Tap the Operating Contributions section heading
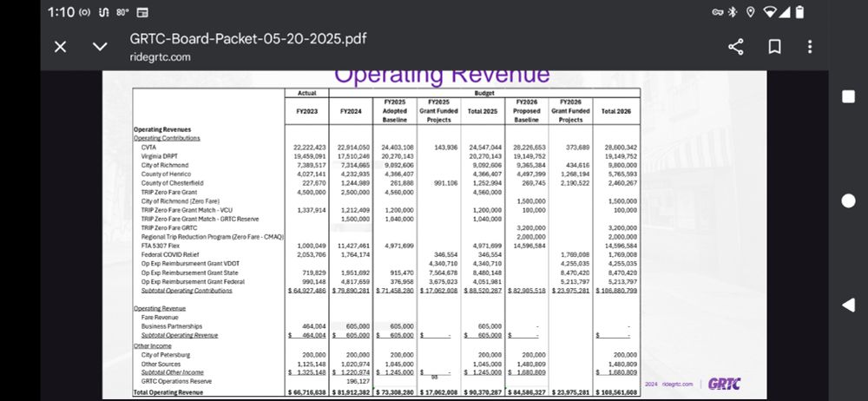Viewport: 868px width, 401px height. 167,138
